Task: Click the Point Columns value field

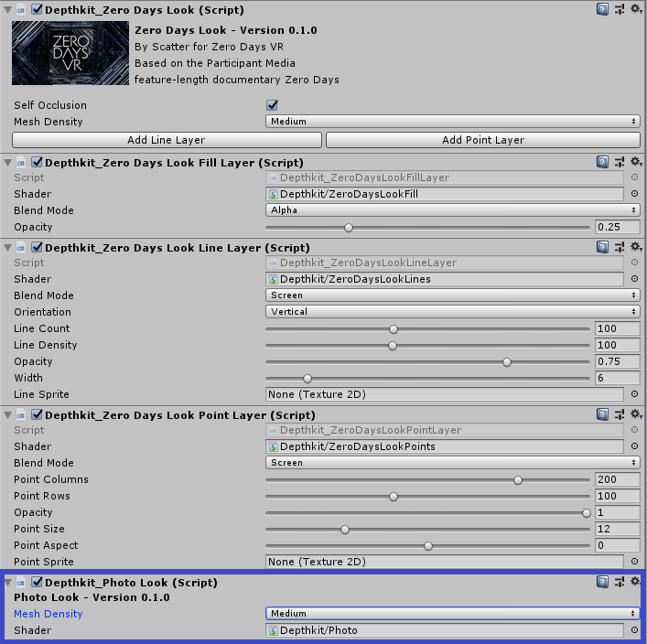Action: click(616, 479)
